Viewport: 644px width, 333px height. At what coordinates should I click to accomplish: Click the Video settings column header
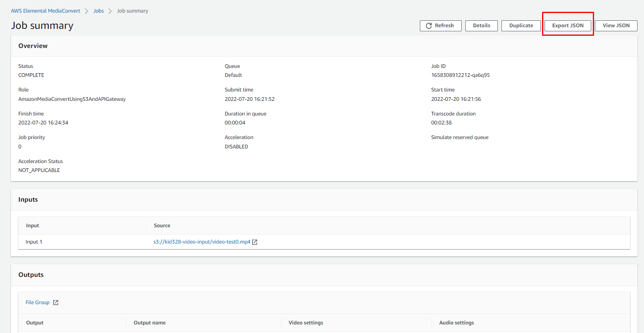point(306,323)
